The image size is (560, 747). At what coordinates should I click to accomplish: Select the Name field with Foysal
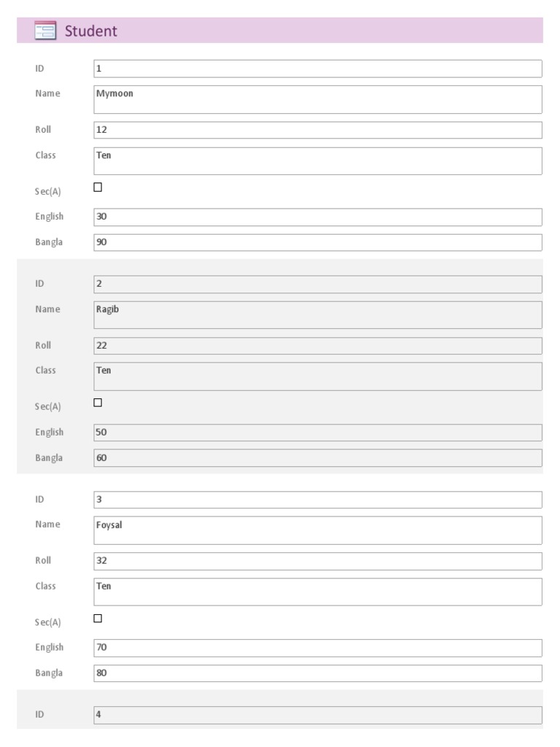click(318, 530)
